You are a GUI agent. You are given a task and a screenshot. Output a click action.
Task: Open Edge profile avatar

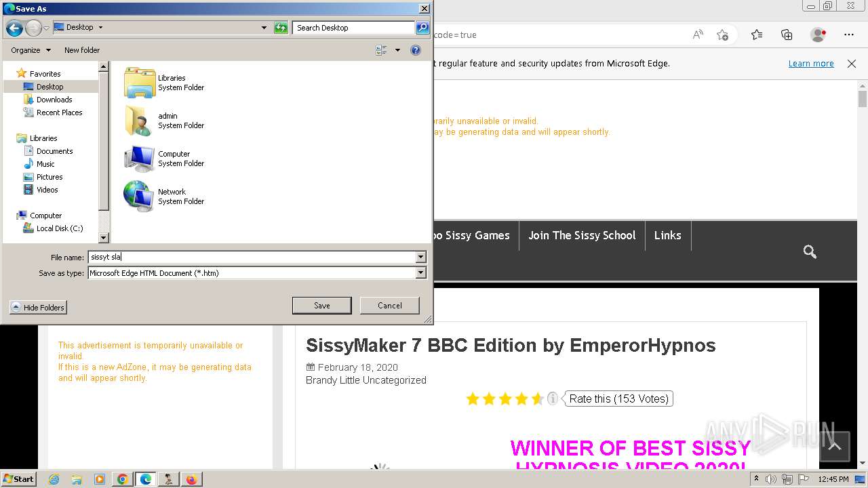tap(818, 35)
